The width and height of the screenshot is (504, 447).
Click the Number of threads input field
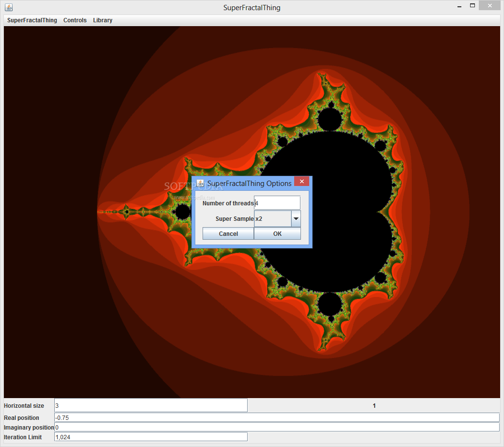point(277,203)
